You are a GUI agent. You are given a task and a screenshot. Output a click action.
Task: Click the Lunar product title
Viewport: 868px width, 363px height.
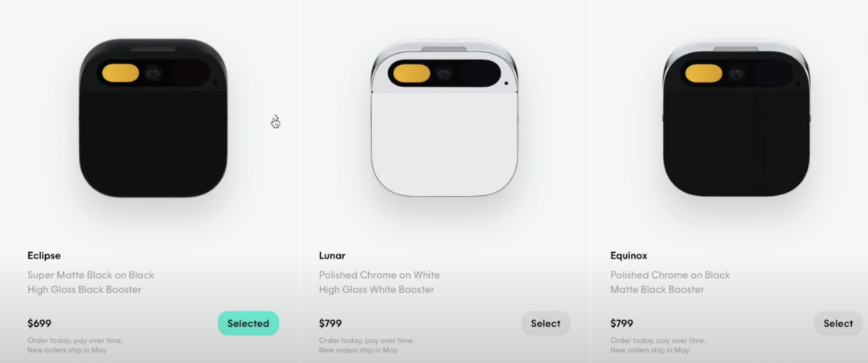click(x=332, y=255)
